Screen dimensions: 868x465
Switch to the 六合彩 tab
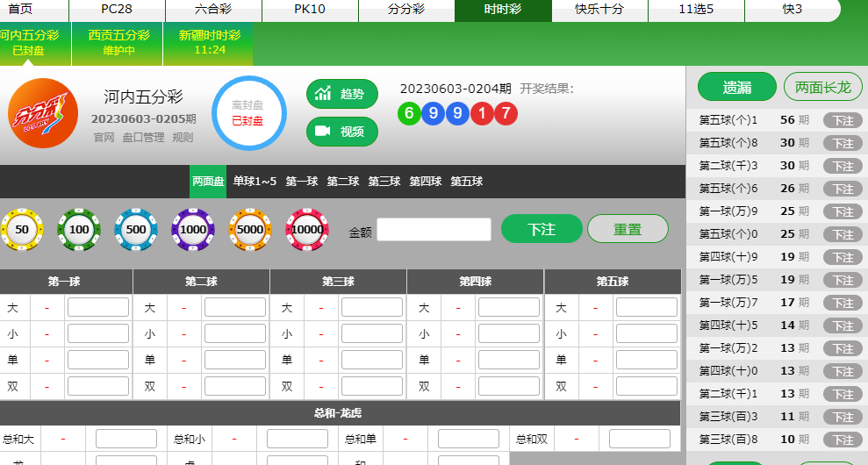[213, 10]
